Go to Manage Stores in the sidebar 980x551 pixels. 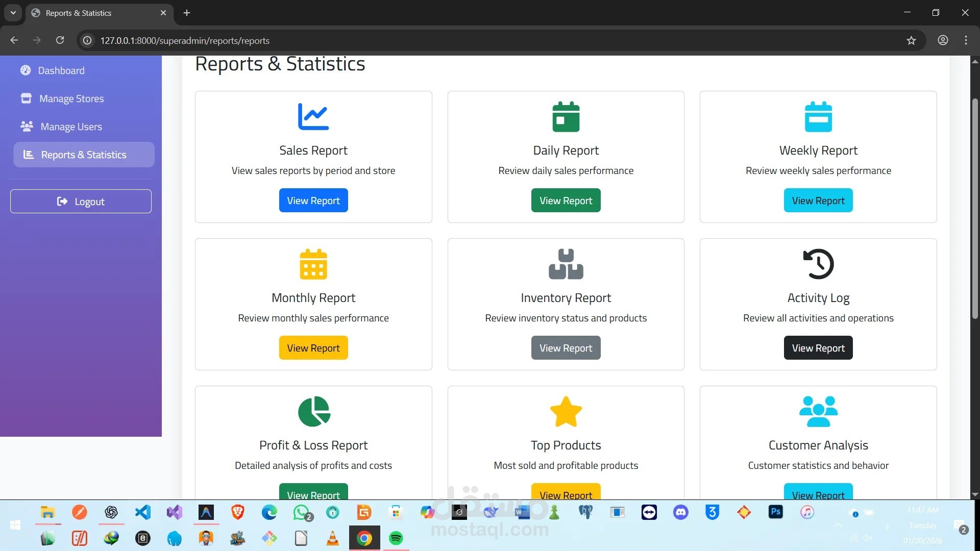pyautogui.click(x=71, y=98)
